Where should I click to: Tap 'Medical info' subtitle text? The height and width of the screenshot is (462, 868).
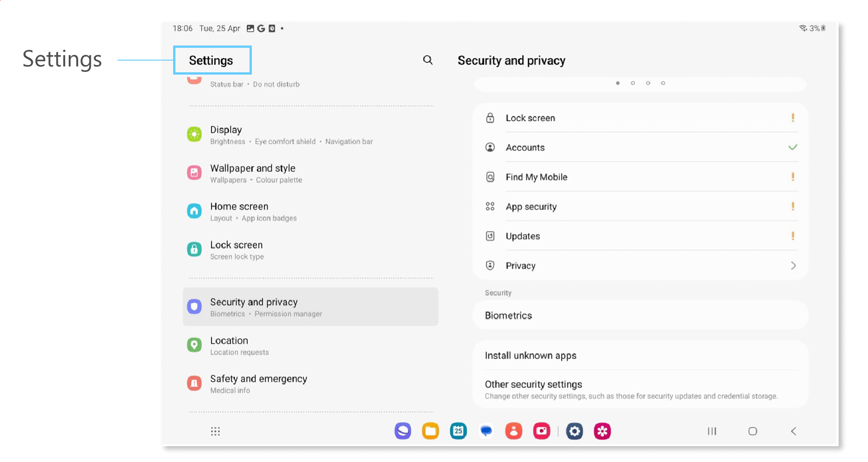[x=230, y=391]
